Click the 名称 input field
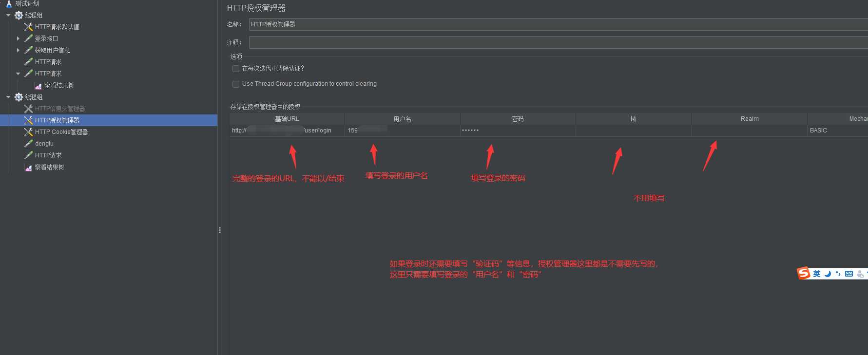Viewport: 868px width, 355px height. [558, 24]
